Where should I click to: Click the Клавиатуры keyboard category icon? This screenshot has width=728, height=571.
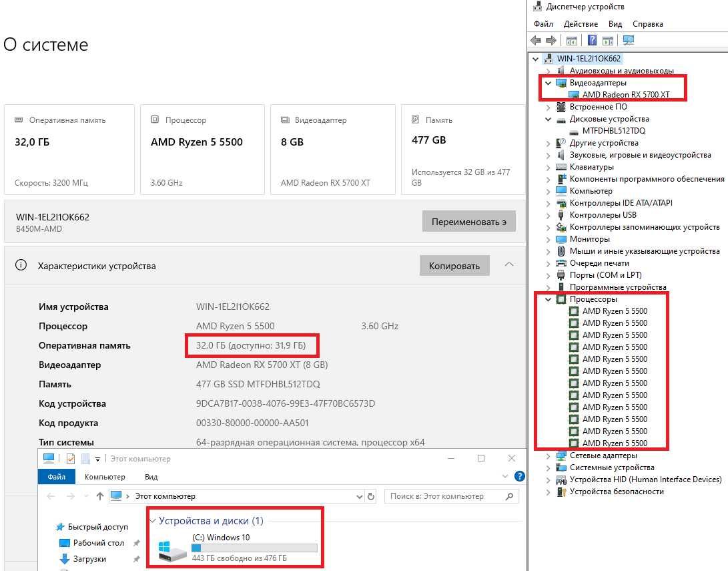[x=561, y=167]
